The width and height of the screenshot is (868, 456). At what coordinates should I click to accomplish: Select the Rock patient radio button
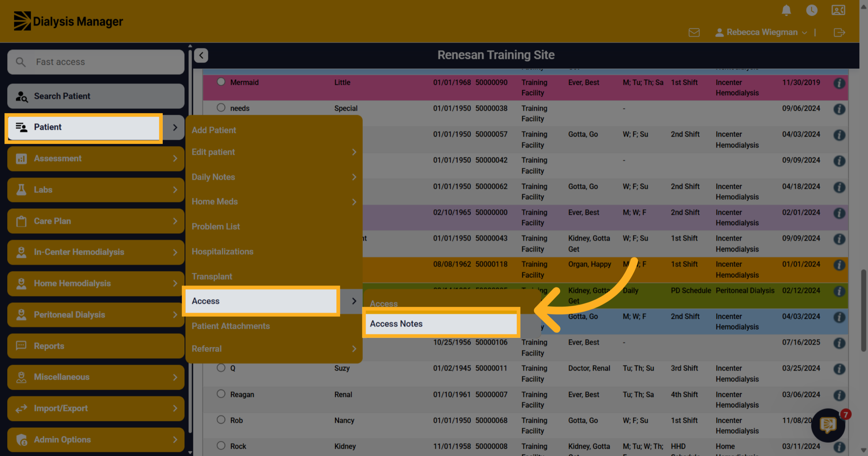221,446
